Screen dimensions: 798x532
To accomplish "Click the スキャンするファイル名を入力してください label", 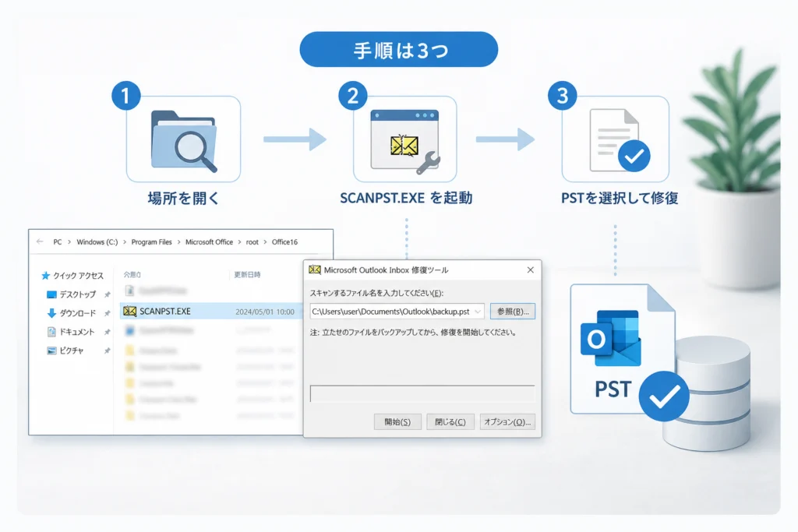I will click(x=376, y=293).
